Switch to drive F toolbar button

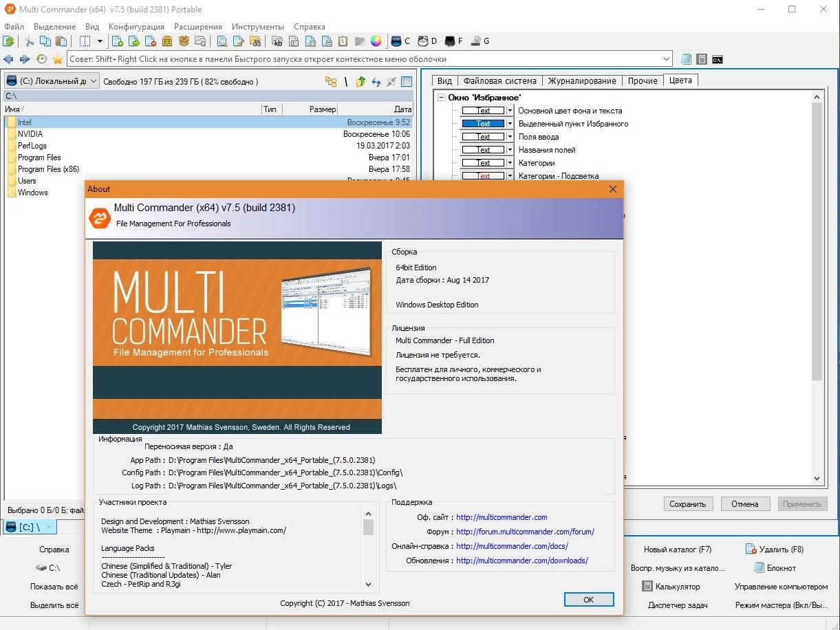click(454, 41)
